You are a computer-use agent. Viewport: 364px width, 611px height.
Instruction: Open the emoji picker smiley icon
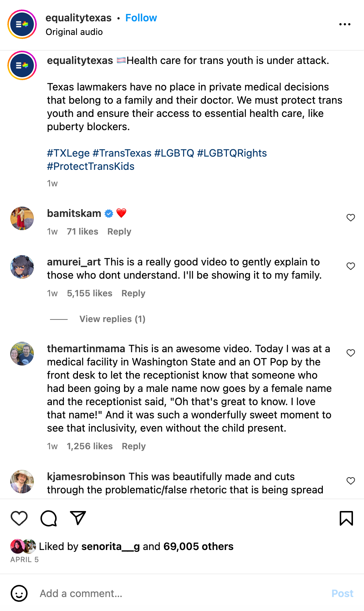(x=19, y=593)
